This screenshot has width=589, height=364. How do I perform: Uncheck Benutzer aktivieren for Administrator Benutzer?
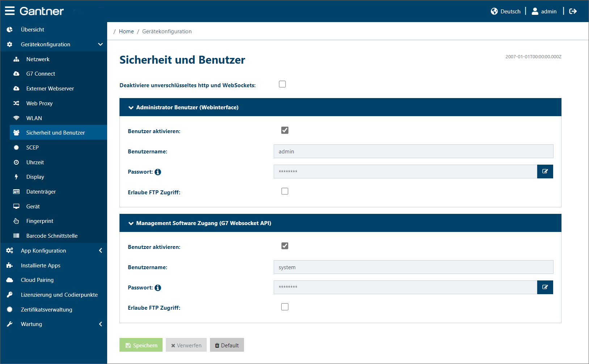tap(285, 130)
